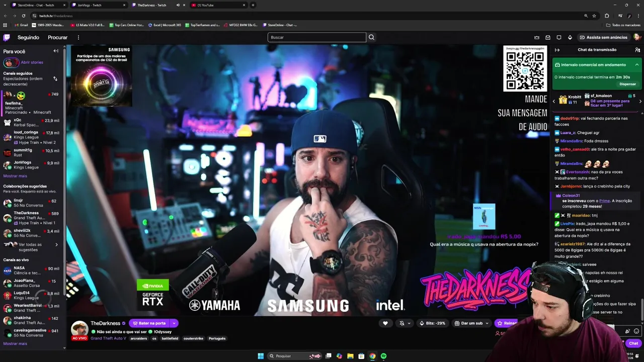Open File Explorer from the taskbar
The width and height of the screenshot is (644, 362).
(x=350, y=356)
